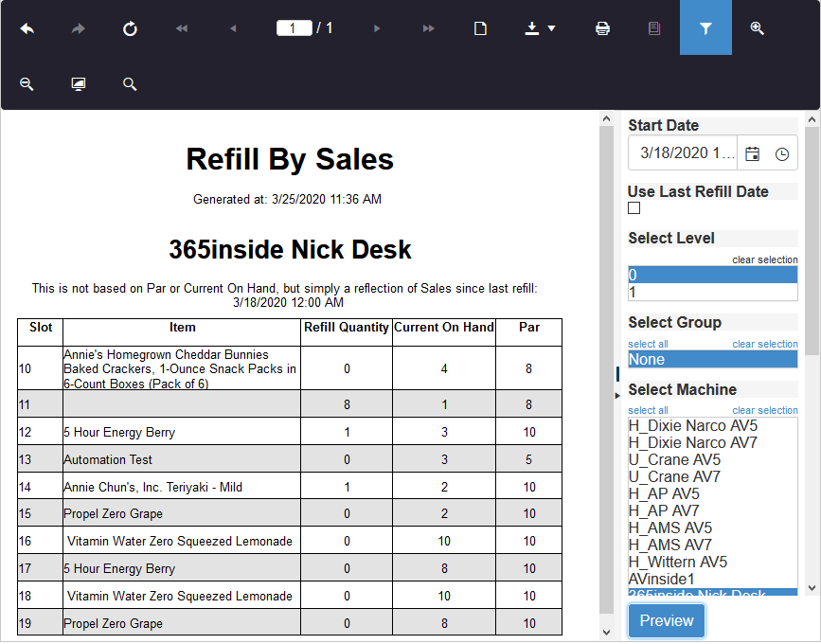Open the Start Date calendar picker
The height and width of the screenshot is (644, 821).
point(753,153)
